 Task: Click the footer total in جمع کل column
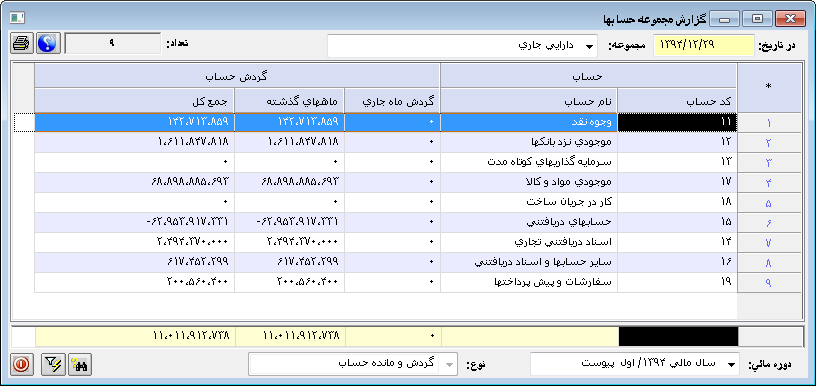pyautogui.click(x=134, y=337)
